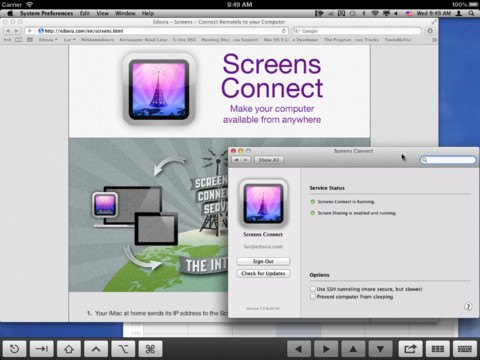Open the Window menu in menu bar
Viewport: 480px width, 360px height.
[x=125, y=13]
